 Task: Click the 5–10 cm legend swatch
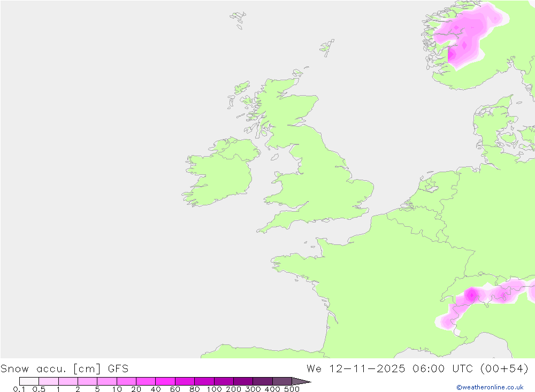107,381
